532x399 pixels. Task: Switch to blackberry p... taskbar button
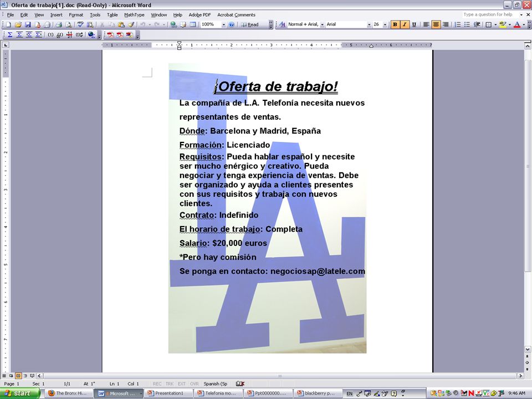click(x=319, y=393)
